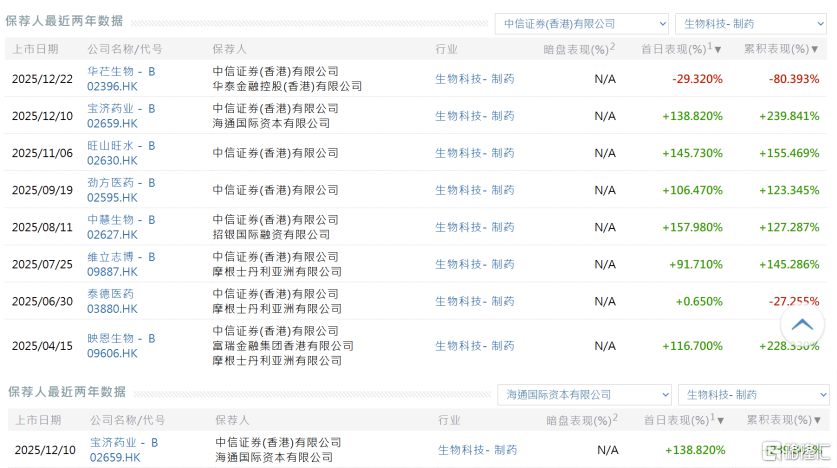Open the 劲方医药 - B company link
Image resolution: width=837 pixels, height=468 pixels.
(121, 183)
